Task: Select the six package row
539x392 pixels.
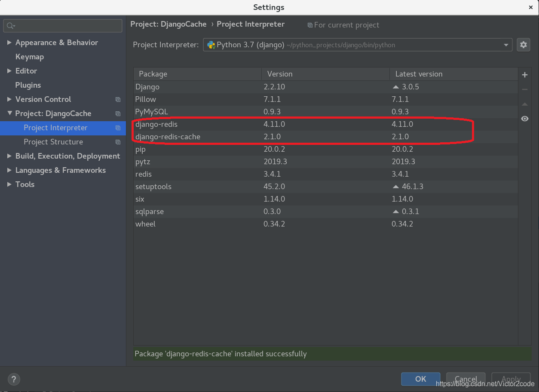Action: click(325, 199)
